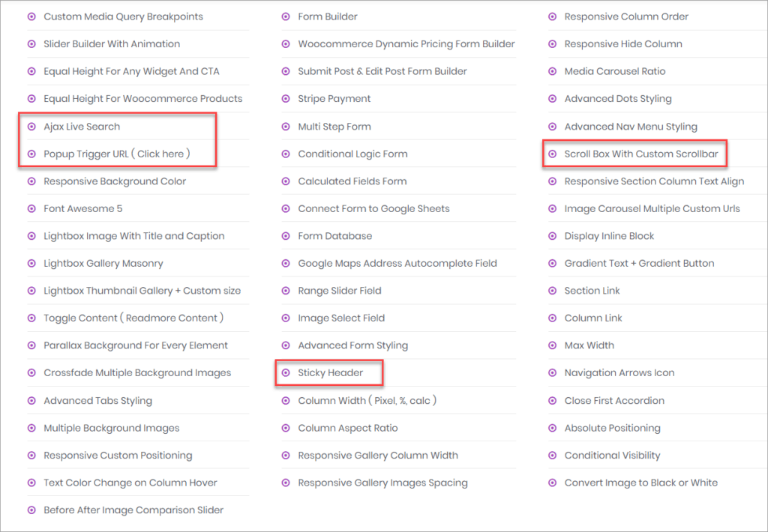This screenshot has height=532, width=768.
Task: Click the bullet icon next to Form Builder
Action: coord(286,16)
